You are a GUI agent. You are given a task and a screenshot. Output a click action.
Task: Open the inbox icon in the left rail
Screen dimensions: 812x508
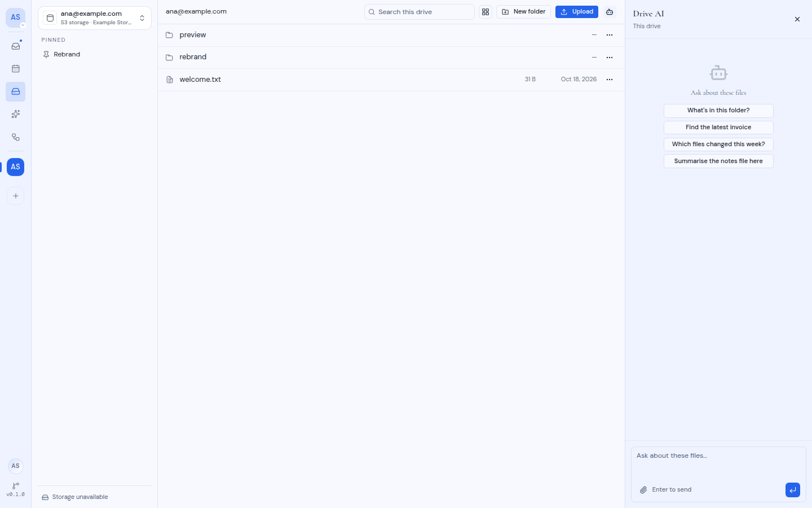click(16, 46)
